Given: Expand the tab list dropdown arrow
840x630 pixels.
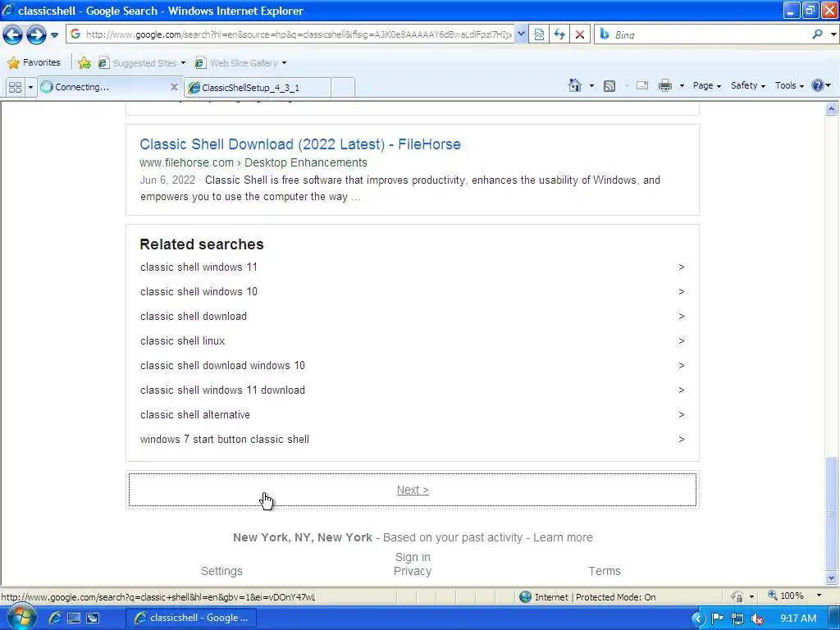Looking at the screenshot, I should pyautogui.click(x=30, y=87).
